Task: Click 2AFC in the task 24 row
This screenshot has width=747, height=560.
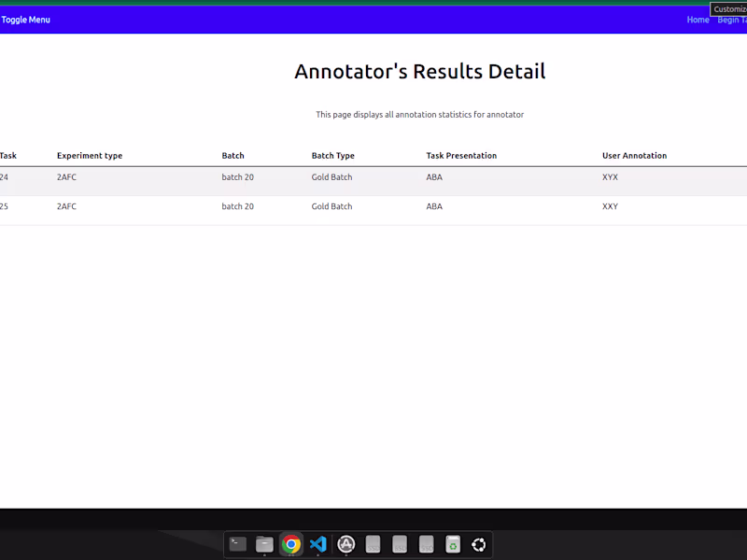Action: [x=66, y=177]
